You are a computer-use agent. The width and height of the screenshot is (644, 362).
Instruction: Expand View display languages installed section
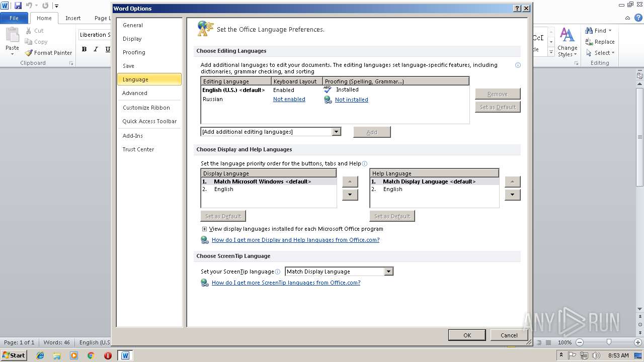coord(205,229)
